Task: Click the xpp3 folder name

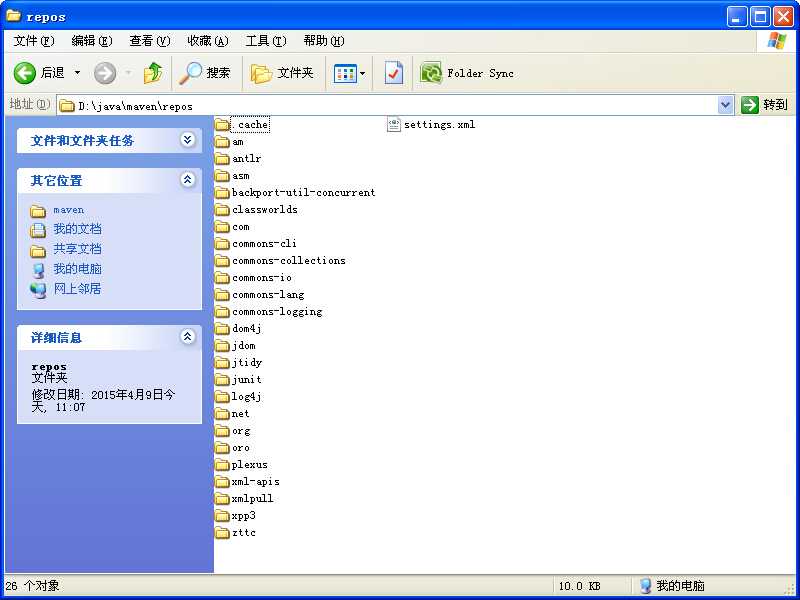Action: [x=243, y=516]
